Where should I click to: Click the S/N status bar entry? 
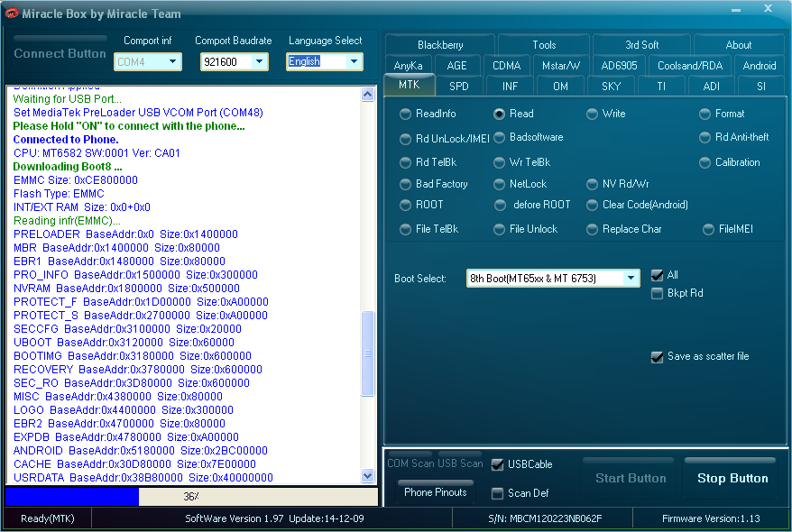pyautogui.click(x=545, y=518)
